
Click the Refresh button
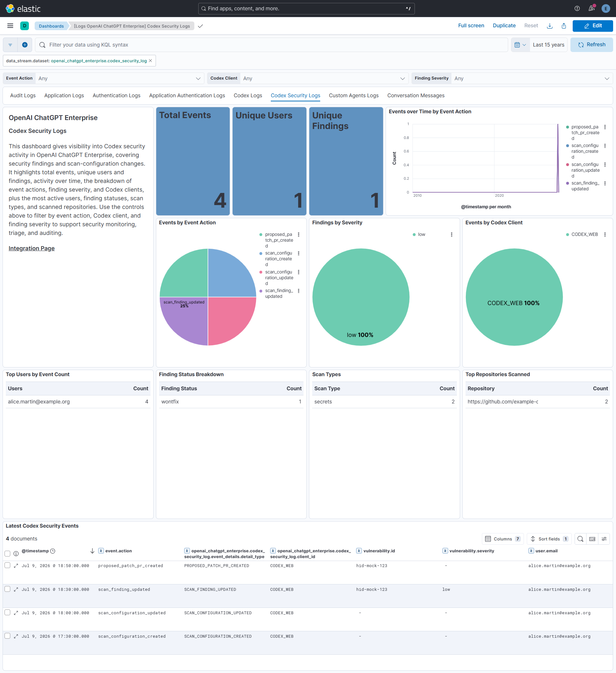click(591, 45)
